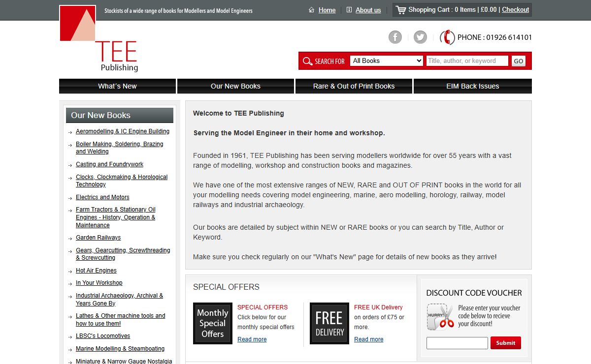Viewport: 591px width, 364px height.
Task: Open Marine Modelling & Steamboating category
Action: (x=120, y=349)
